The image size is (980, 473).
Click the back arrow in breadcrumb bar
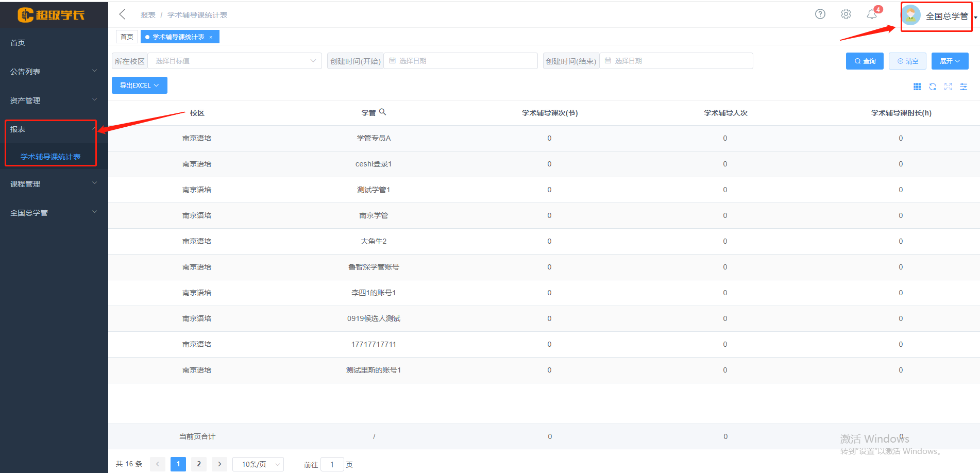[x=122, y=14]
